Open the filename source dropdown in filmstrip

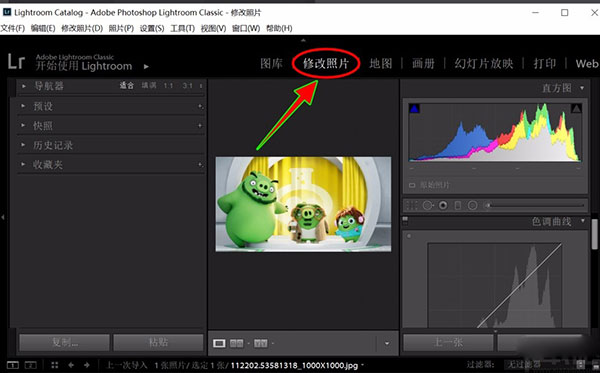click(x=362, y=365)
